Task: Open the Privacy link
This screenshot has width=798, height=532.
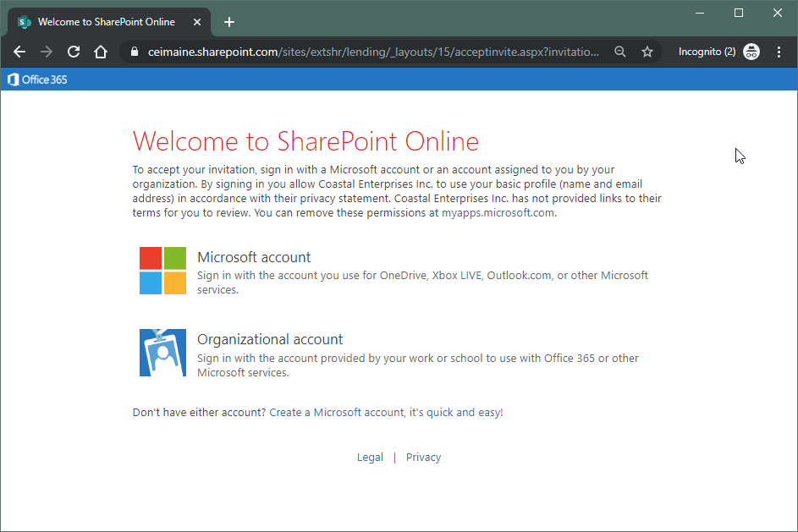Action: click(x=423, y=458)
